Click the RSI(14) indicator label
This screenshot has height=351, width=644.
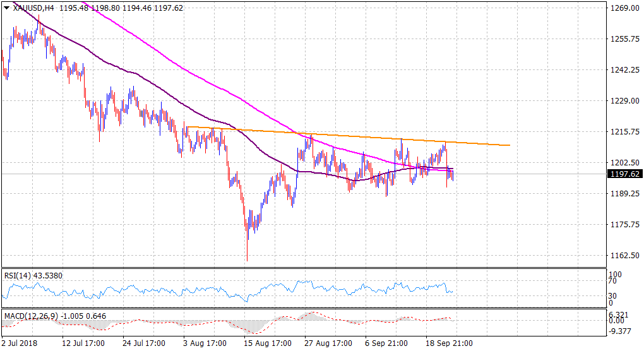point(25,275)
